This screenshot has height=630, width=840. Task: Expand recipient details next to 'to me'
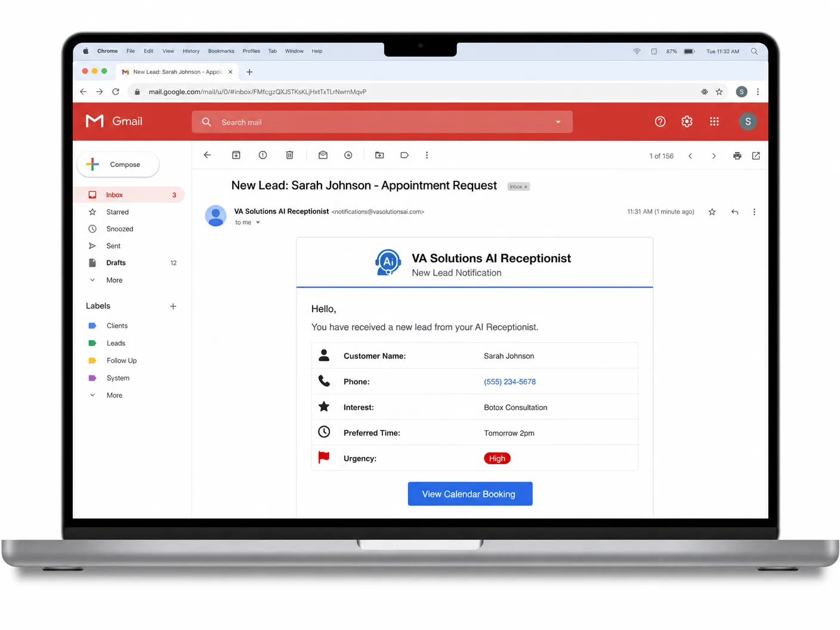(x=258, y=223)
